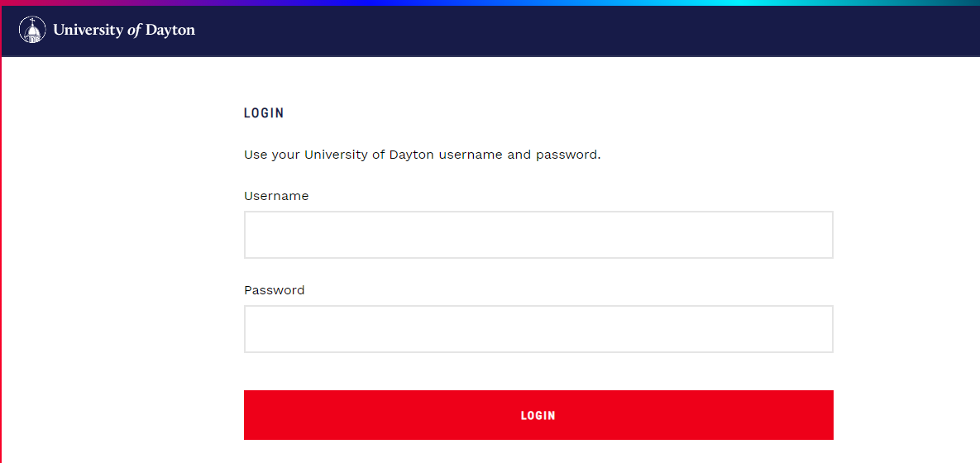
Task: Focus the Password input field
Action: click(x=538, y=329)
